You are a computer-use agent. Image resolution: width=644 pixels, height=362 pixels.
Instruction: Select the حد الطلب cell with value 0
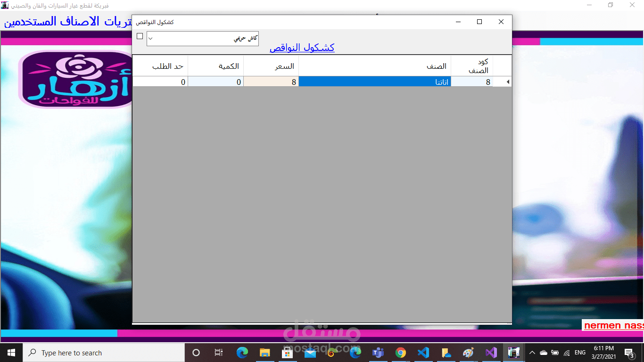[x=160, y=82]
